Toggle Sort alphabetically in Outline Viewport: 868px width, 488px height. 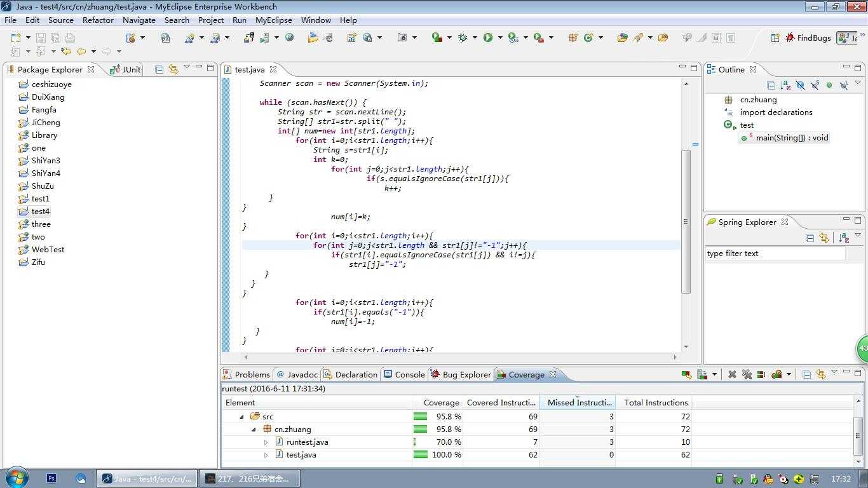click(785, 85)
